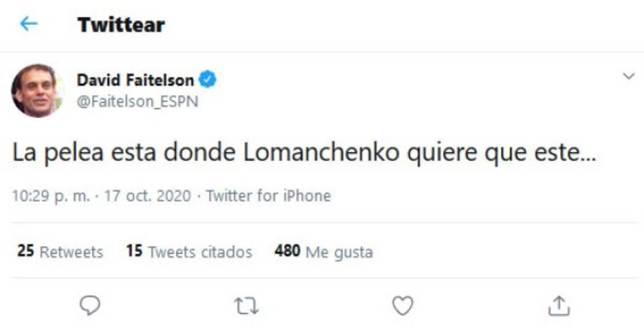Click the verified badge beside David Faitelson
The height and width of the screenshot is (330, 644).
pos(208,78)
